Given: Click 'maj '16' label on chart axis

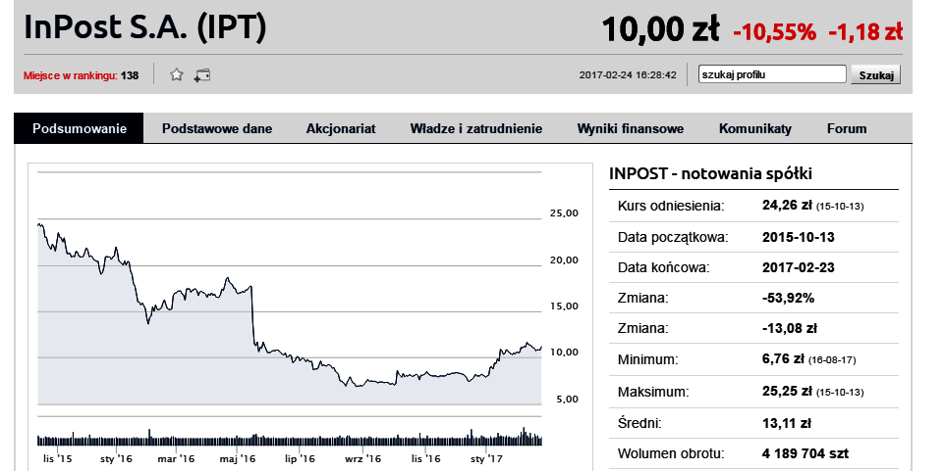Looking at the screenshot, I should point(239,458).
